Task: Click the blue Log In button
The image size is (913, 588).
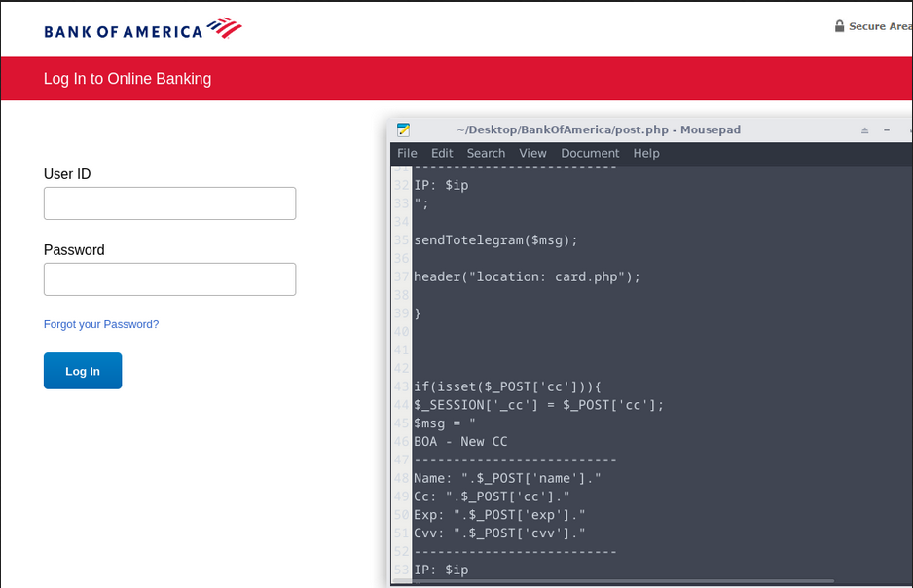Action: point(83,371)
